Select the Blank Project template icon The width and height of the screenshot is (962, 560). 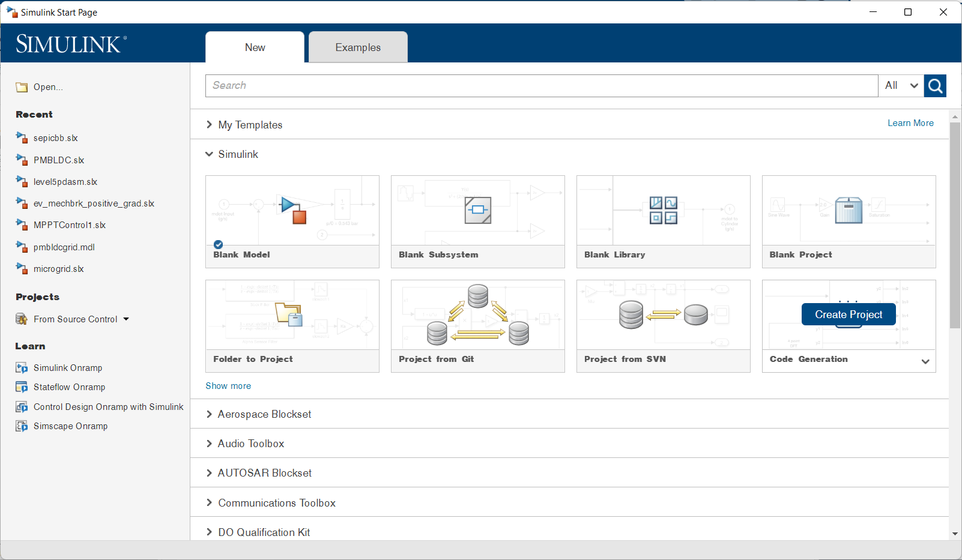tap(849, 210)
